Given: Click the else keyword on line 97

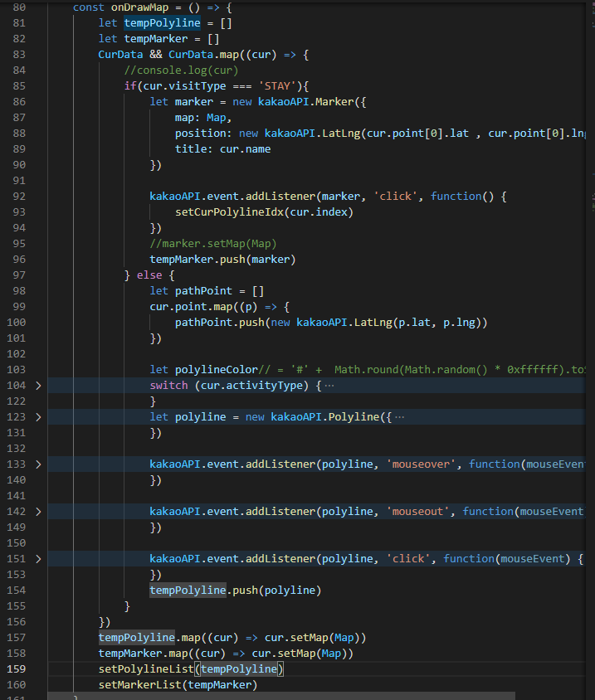Looking at the screenshot, I should point(149,275).
